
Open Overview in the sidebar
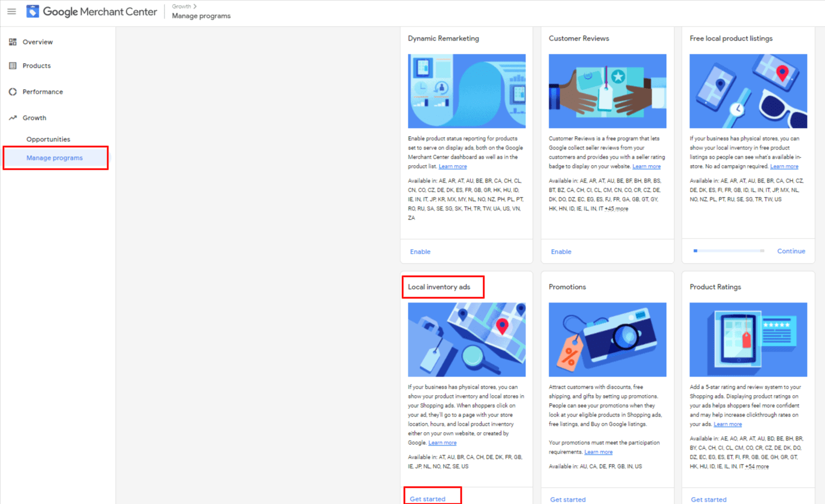[x=38, y=42]
